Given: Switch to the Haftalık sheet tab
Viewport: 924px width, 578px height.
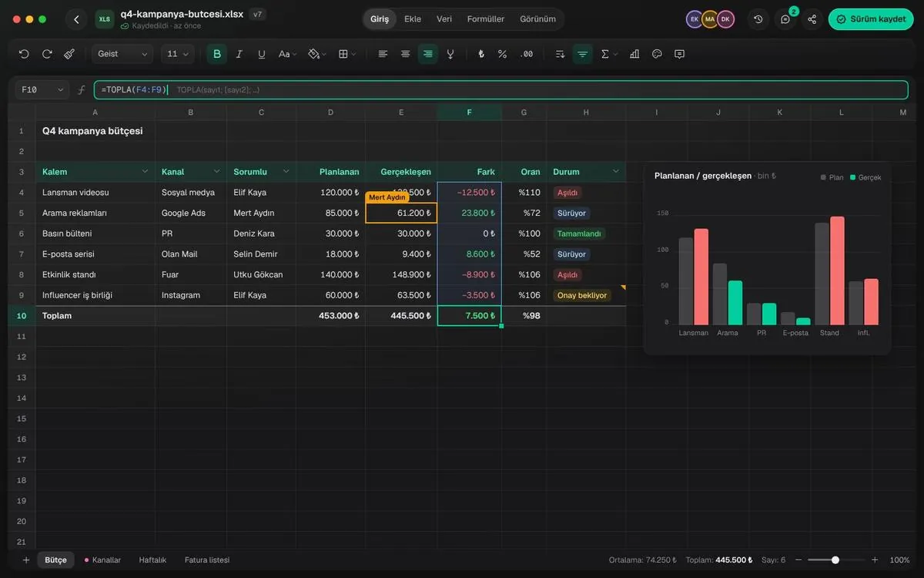Looking at the screenshot, I should [152, 560].
